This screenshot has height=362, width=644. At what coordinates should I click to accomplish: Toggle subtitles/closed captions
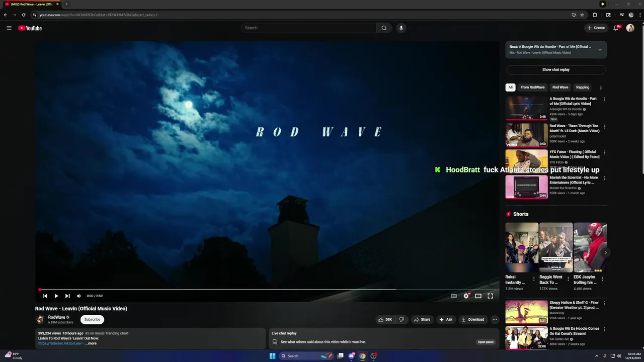[x=454, y=296]
